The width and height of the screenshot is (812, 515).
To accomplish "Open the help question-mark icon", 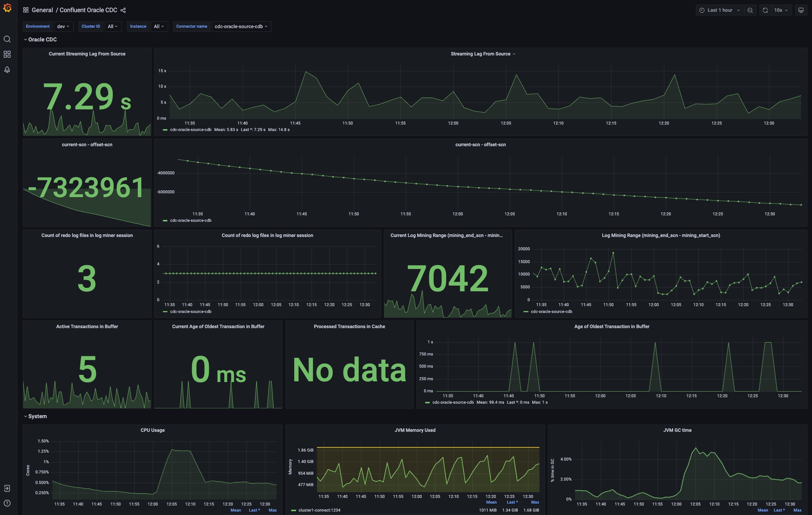I will pyautogui.click(x=7, y=503).
